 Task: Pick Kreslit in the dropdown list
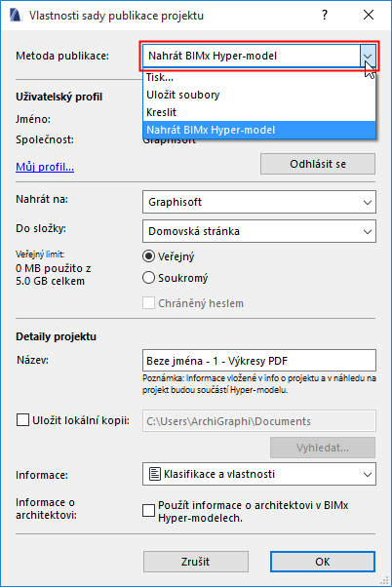259,112
